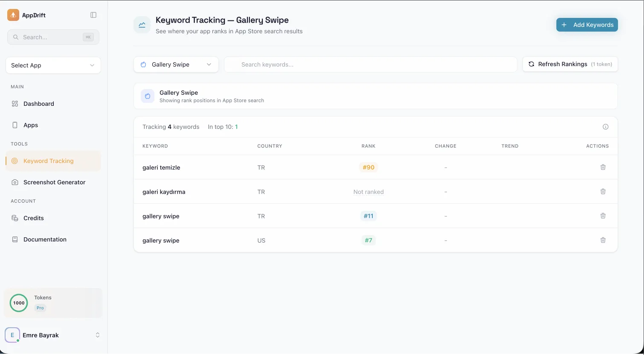This screenshot has height=355, width=644.
Task: Click the info icon in tracking summary
Action: (606, 127)
